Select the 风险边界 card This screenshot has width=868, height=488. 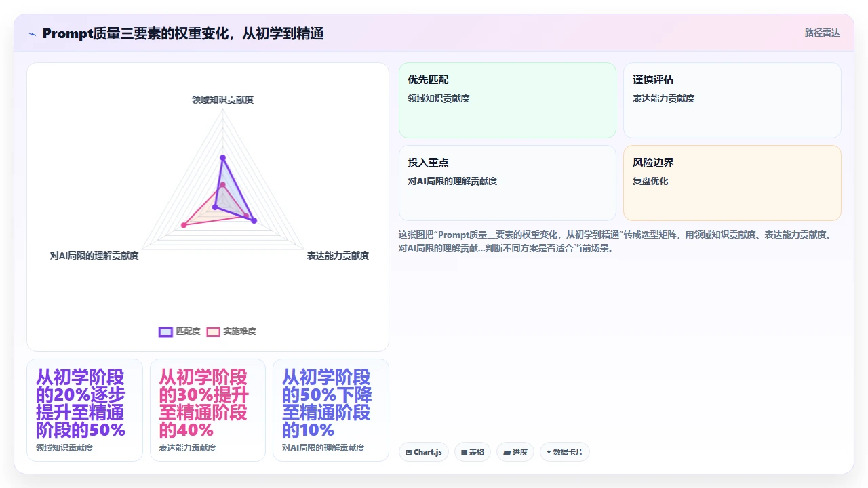pos(732,183)
